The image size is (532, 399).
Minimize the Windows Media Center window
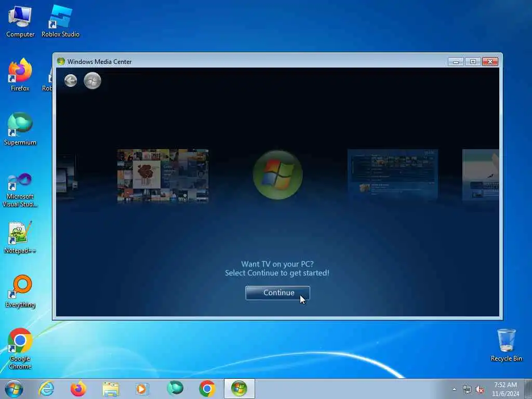click(x=456, y=62)
